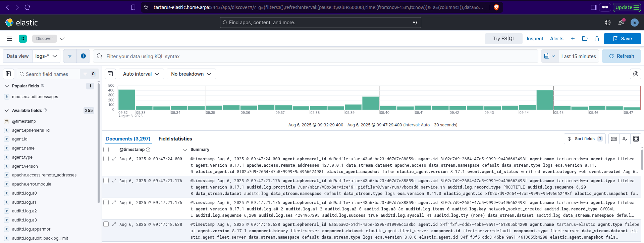Screen dimensions: 644x243
Task: Click the add filter plus icon
Action: pyautogui.click(x=83, y=56)
